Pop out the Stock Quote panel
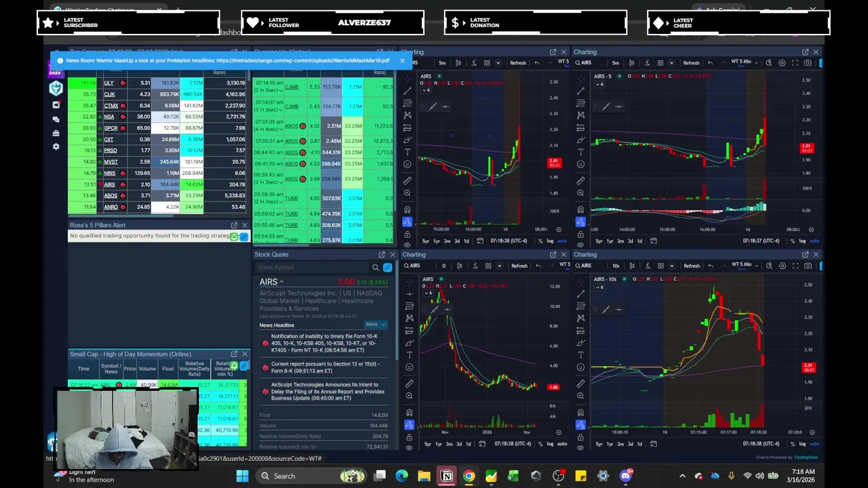Viewport: 868px width, 488px height. [x=381, y=254]
